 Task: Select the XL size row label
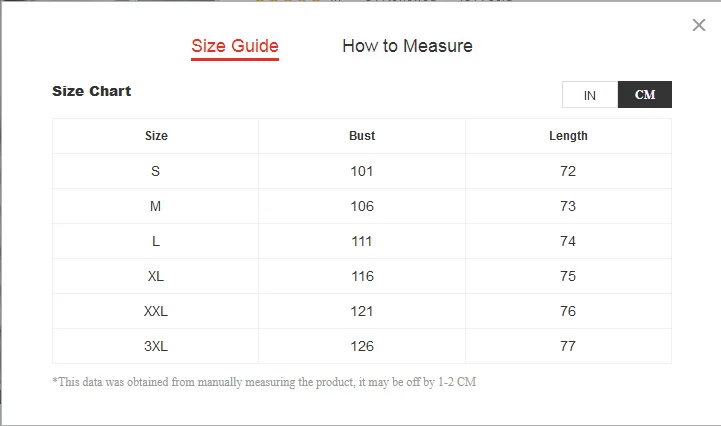point(156,276)
